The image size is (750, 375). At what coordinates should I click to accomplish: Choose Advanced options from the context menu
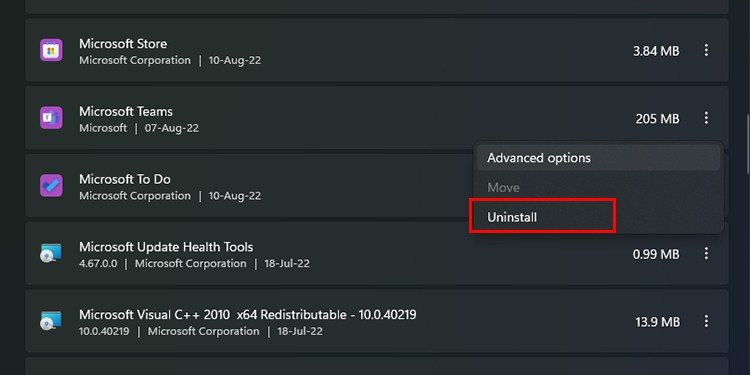coord(598,158)
